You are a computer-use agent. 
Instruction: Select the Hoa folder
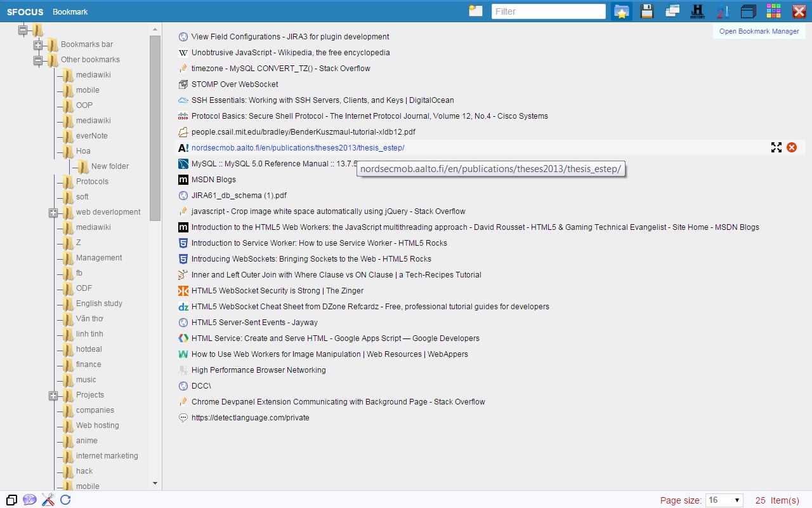(x=83, y=151)
